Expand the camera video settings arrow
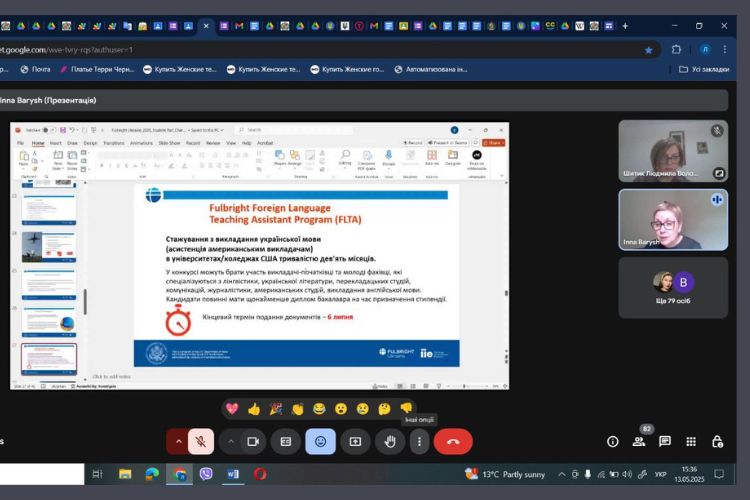The image size is (750, 500). click(231, 441)
